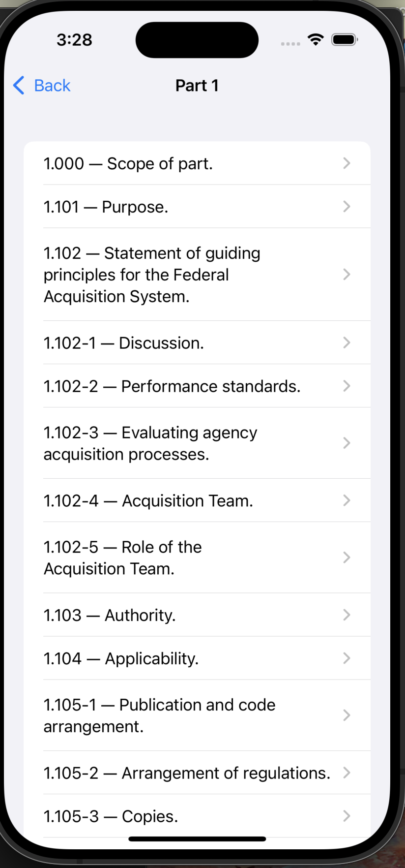Tap chevron next to 1.102-5 Role
405x868 pixels.
(347, 558)
